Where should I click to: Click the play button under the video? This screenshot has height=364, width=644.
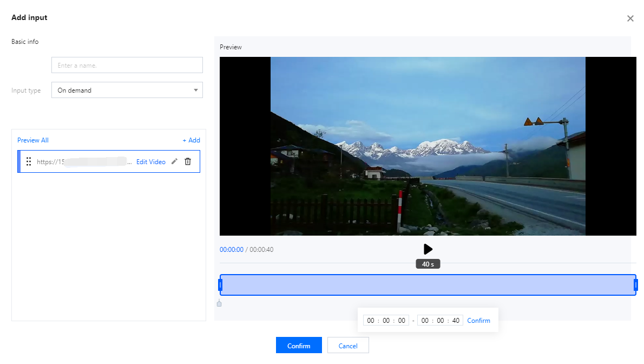tap(428, 249)
